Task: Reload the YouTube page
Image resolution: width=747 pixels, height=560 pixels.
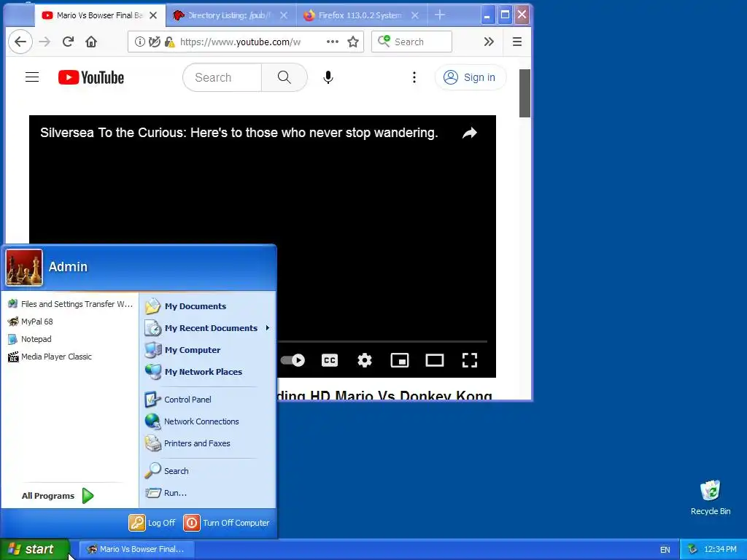Action: pos(68,42)
